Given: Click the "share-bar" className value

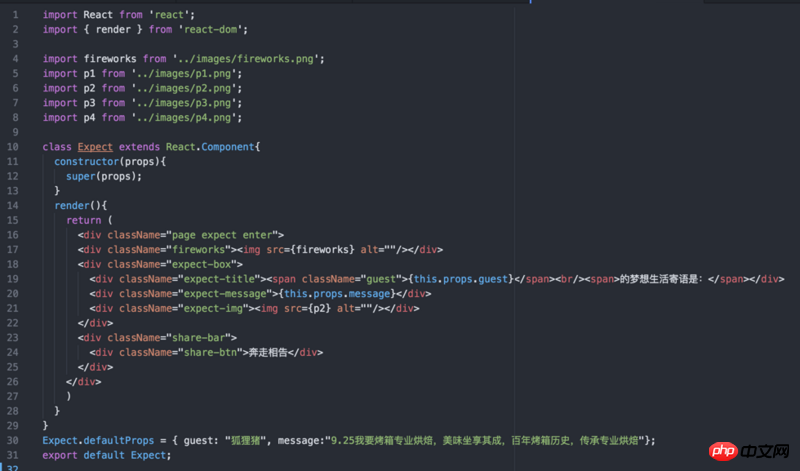Looking at the screenshot, I should tap(198, 338).
